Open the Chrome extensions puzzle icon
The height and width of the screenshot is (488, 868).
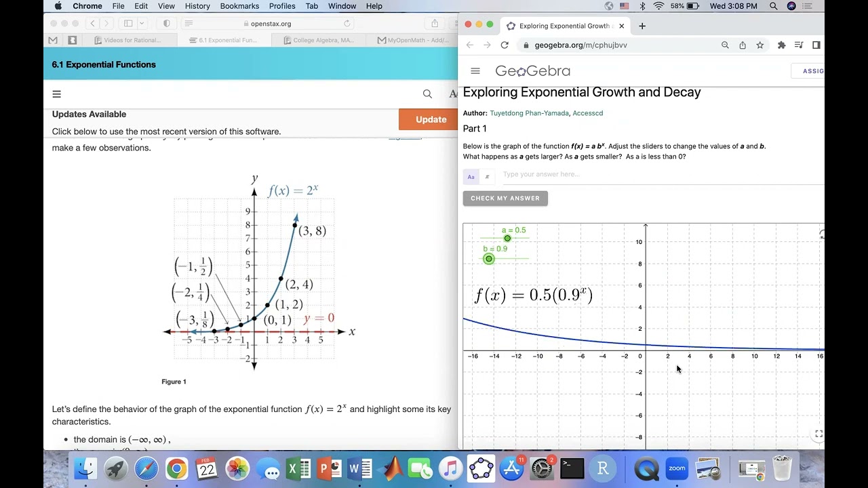coord(781,45)
